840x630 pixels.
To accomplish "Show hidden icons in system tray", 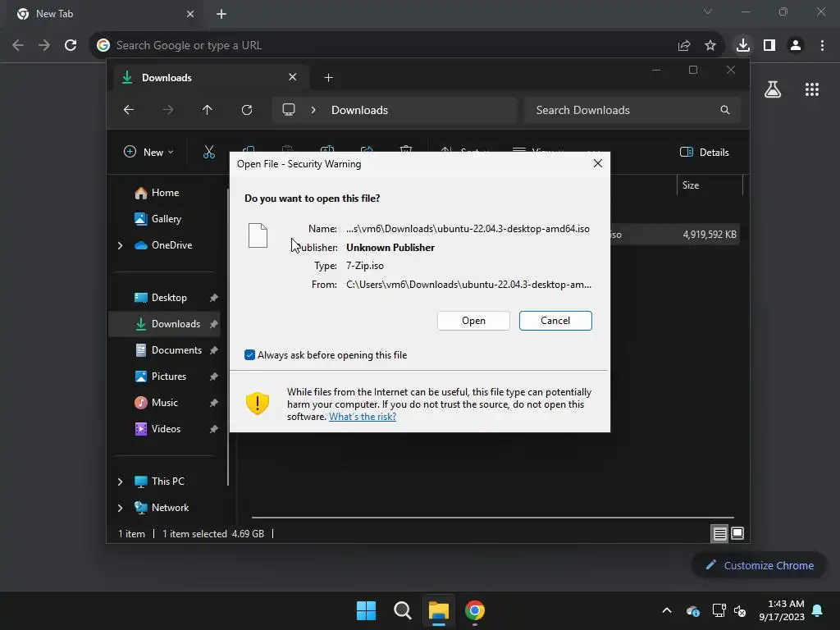I will 666,610.
